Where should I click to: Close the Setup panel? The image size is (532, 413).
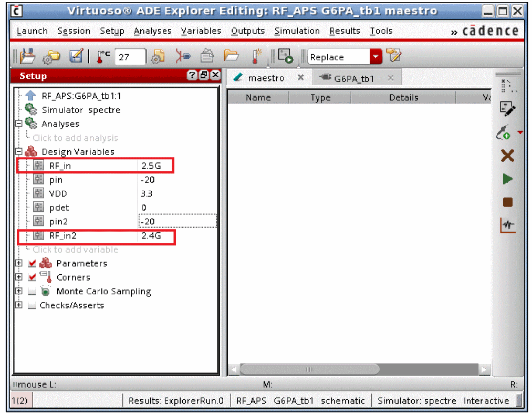click(x=215, y=75)
